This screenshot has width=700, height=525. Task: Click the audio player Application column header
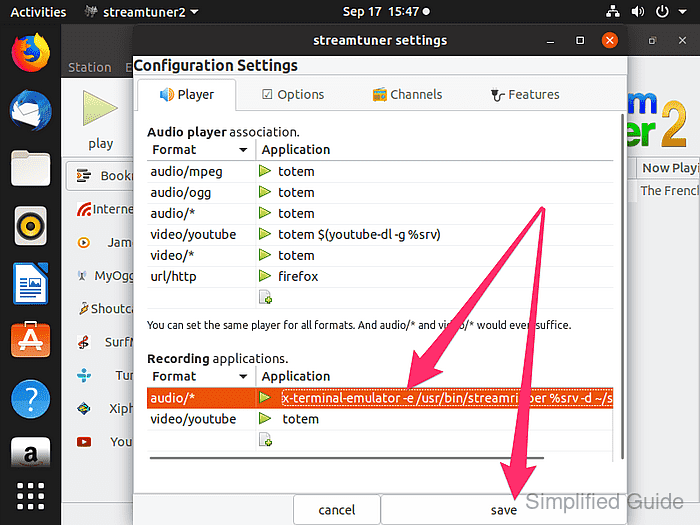pos(434,150)
